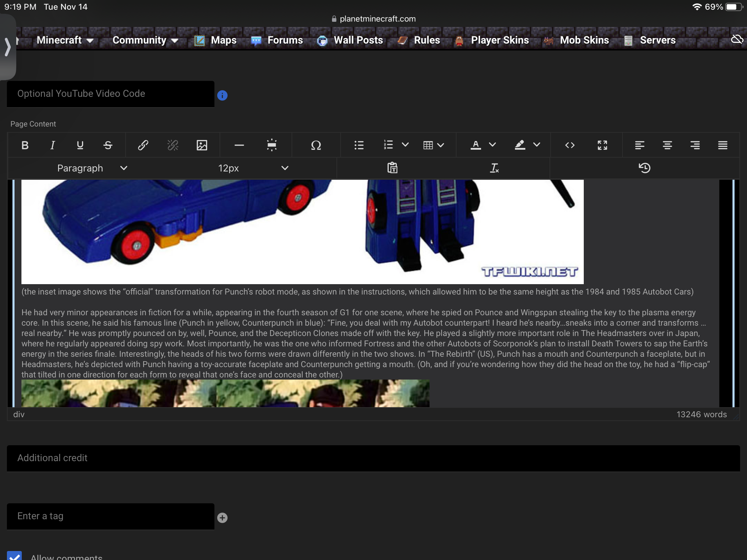Screen dimensions: 747x560
Task: Focus the Enter a tag field
Action: 111,516
